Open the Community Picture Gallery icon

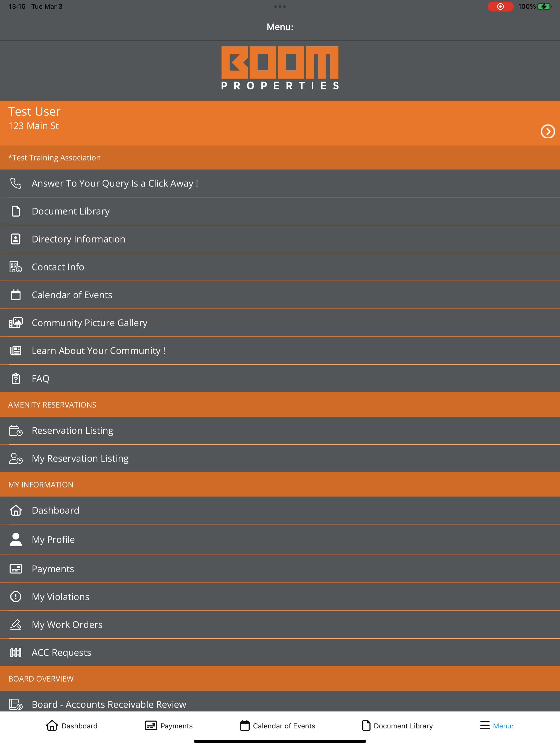pyautogui.click(x=16, y=323)
